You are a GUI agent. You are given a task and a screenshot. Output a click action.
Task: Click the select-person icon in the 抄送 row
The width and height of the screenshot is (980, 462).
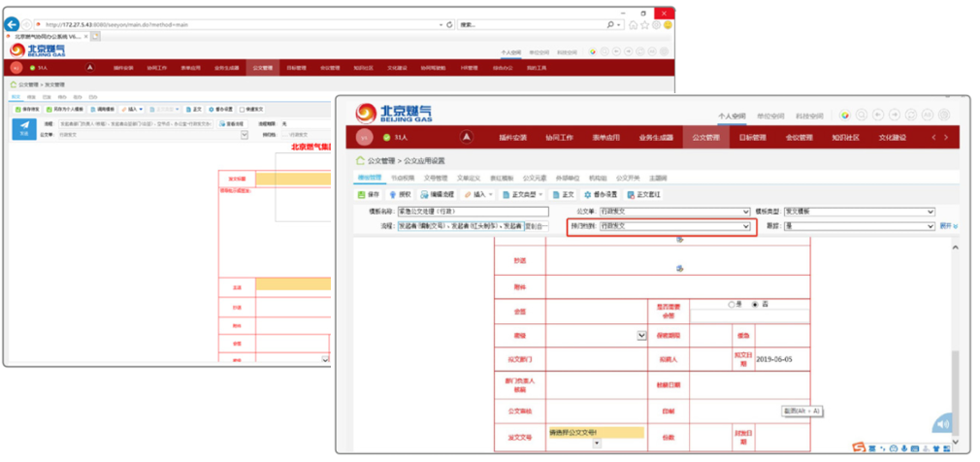point(679,268)
